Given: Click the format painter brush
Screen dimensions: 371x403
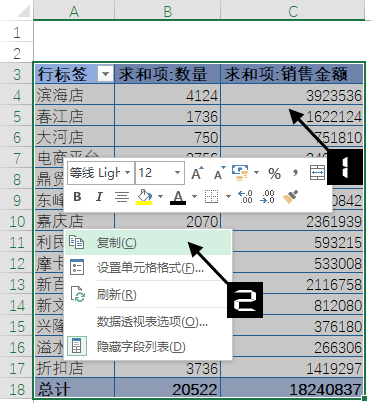Looking at the screenshot, I should (290, 197).
